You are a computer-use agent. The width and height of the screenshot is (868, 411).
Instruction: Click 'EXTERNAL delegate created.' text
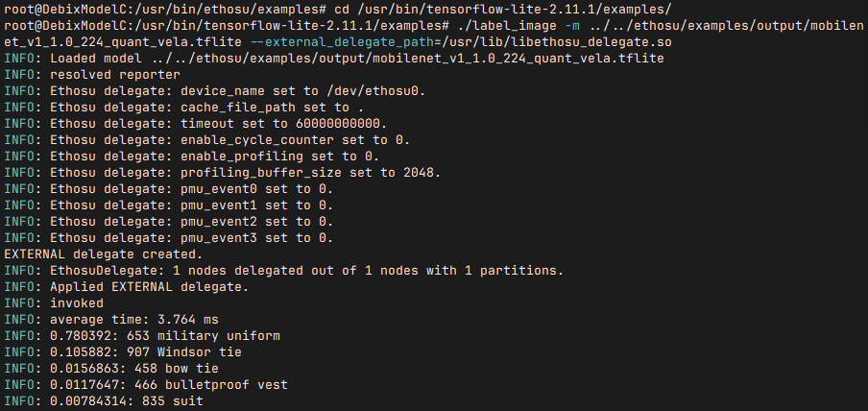pyautogui.click(x=104, y=254)
